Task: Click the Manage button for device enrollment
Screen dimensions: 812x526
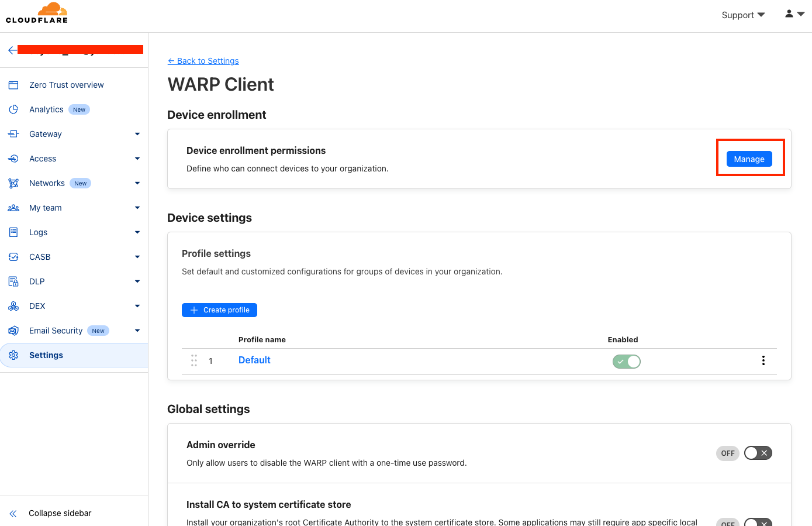Action: point(749,159)
